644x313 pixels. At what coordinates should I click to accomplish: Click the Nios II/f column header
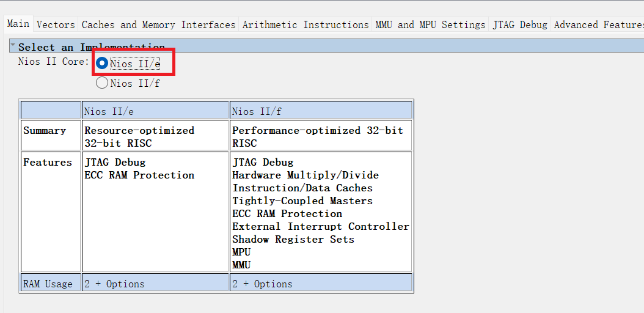(321, 111)
